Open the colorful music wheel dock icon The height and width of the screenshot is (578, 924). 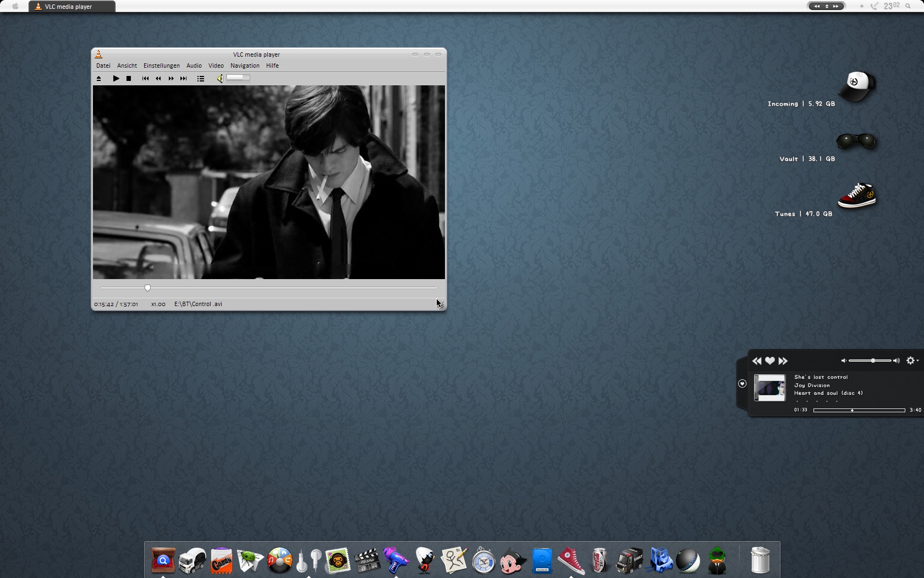pyautogui.click(x=279, y=560)
